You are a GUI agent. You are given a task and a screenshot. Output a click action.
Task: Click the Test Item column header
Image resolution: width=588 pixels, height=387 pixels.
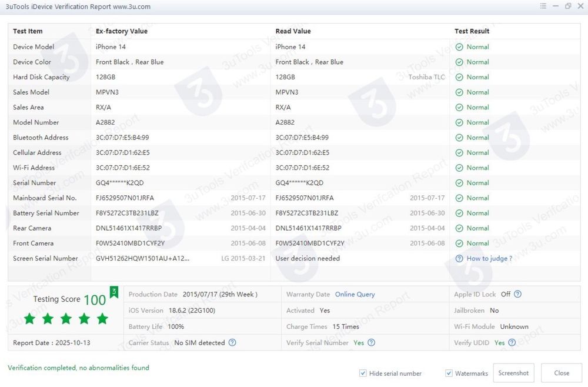28,31
